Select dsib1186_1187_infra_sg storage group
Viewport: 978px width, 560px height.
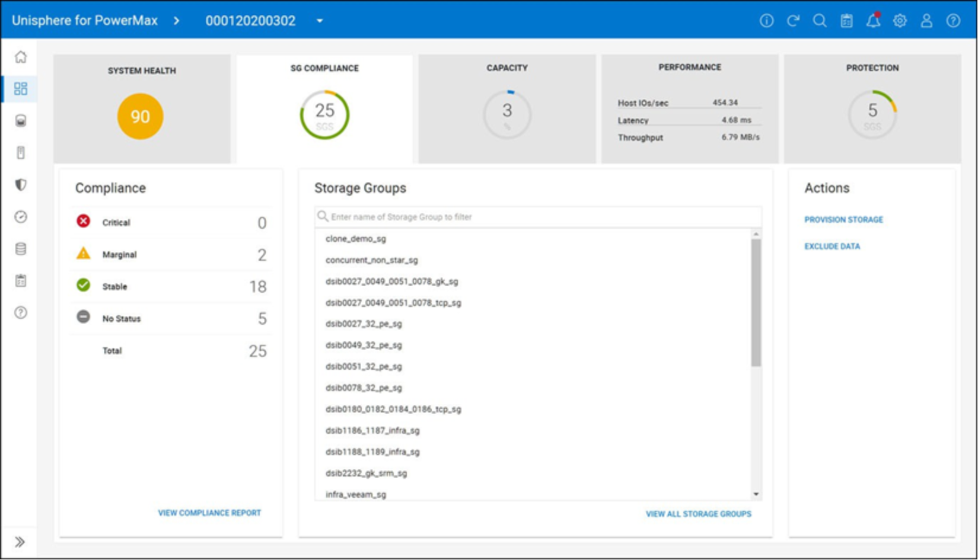(x=372, y=431)
